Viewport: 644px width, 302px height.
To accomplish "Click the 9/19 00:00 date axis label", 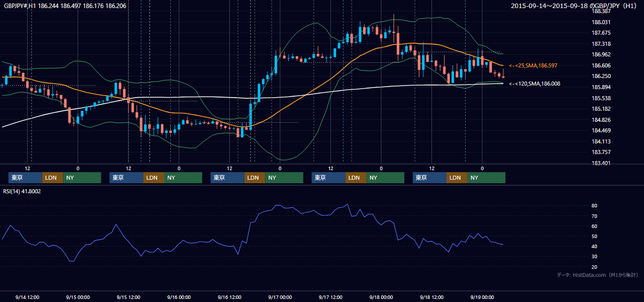I will pyautogui.click(x=482, y=297).
